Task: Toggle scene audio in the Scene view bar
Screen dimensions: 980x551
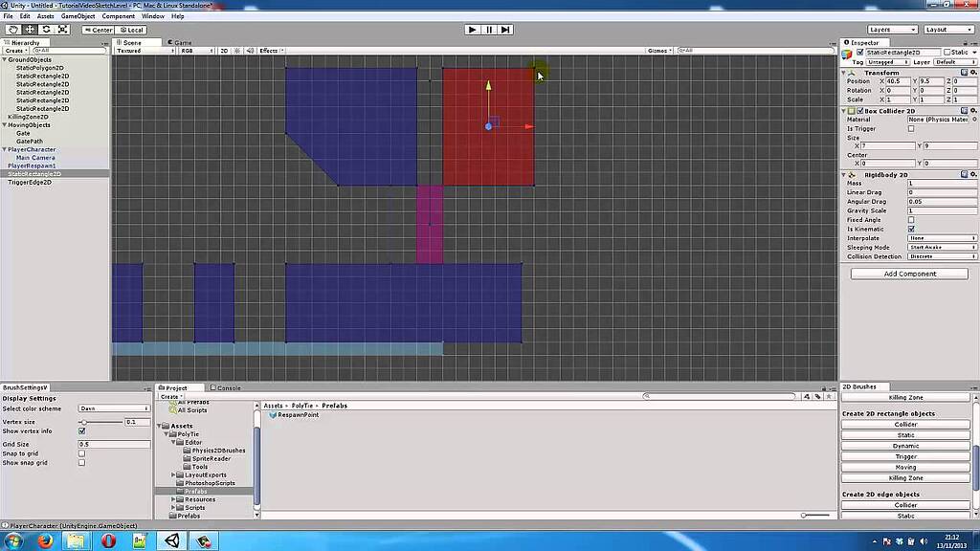Action: pos(250,51)
